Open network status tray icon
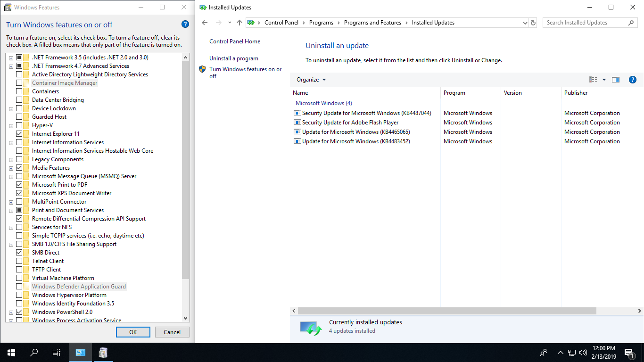Viewport: 644px width, 362px height. [x=572, y=353]
